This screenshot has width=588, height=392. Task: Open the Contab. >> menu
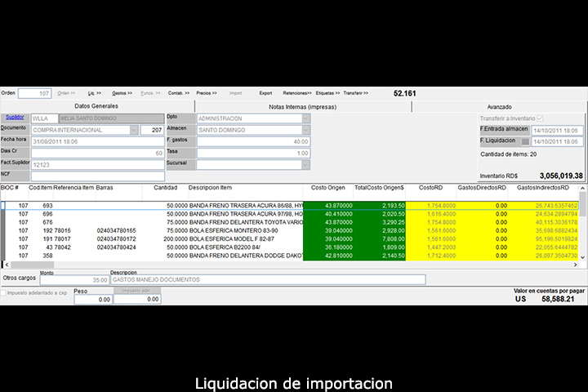pyautogui.click(x=178, y=93)
